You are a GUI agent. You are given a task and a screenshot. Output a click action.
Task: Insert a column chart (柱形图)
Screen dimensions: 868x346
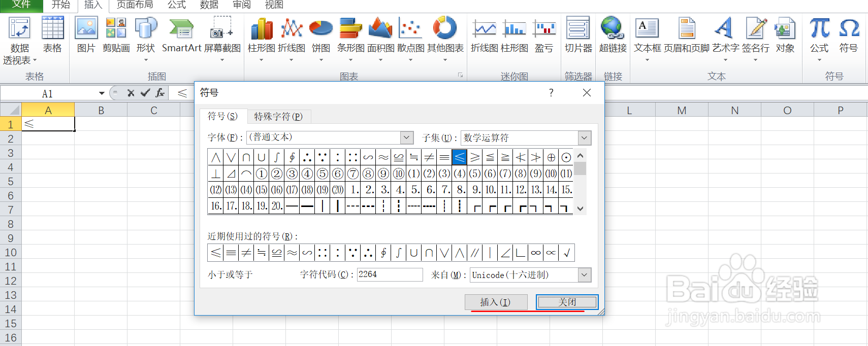pyautogui.click(x=262, y=40)
